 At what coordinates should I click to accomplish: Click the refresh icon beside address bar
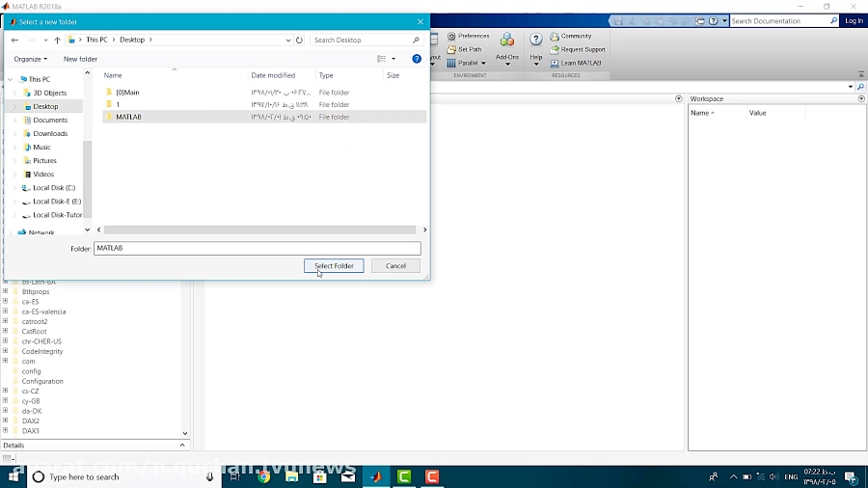click(x=299, y=40)
